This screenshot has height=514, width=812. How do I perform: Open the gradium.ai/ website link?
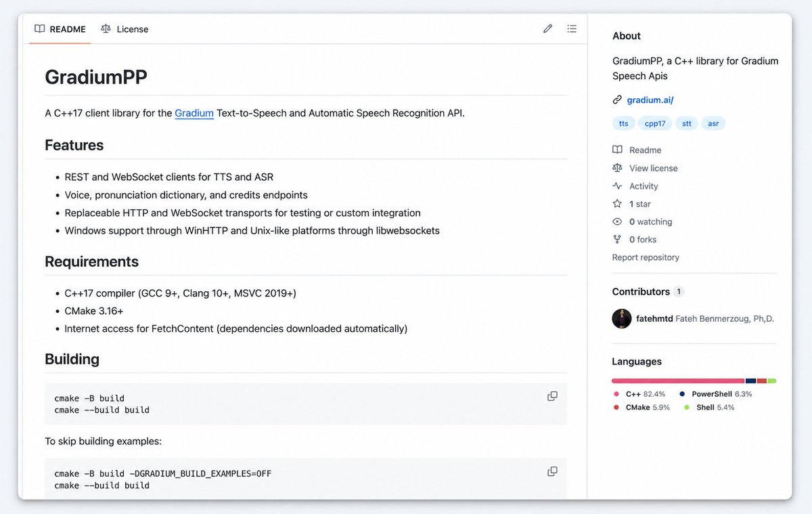[x=650, y=100]
